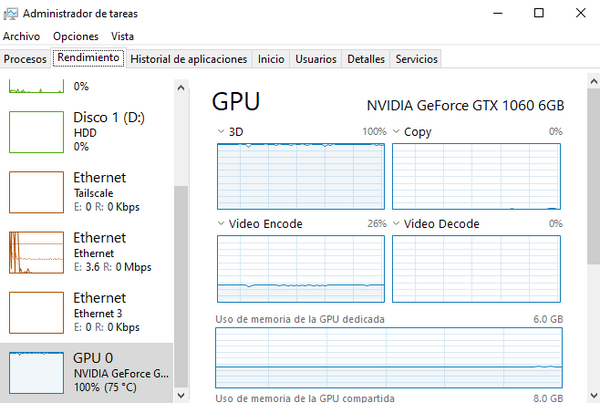
Task: Switch to the Servicios tab
Action: point(416,59)
